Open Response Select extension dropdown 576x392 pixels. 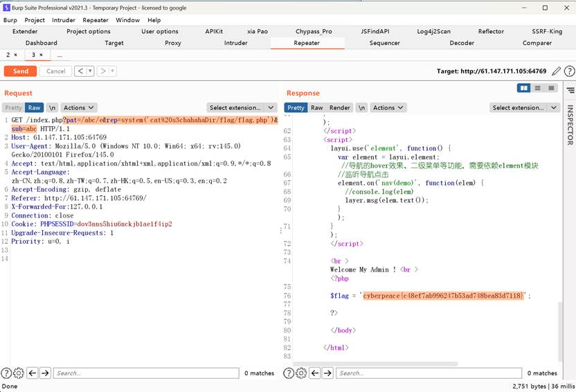pyautogui.click(x=524, y=107)
